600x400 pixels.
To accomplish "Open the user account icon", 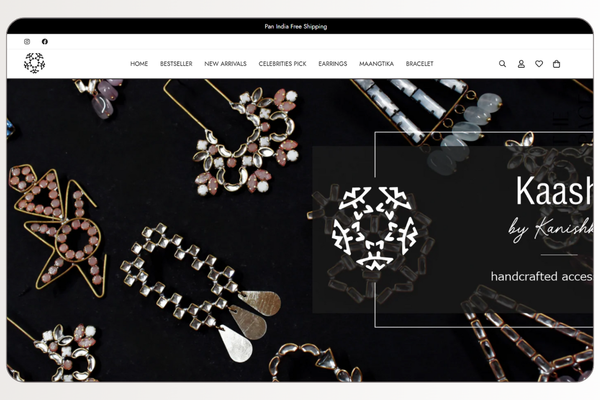I will (521, 64).
